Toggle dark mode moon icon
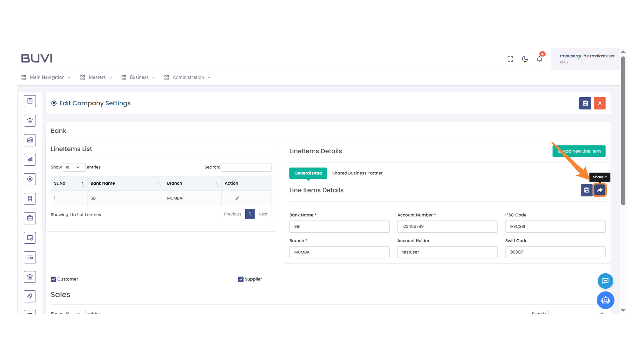 tap(525, 59)
